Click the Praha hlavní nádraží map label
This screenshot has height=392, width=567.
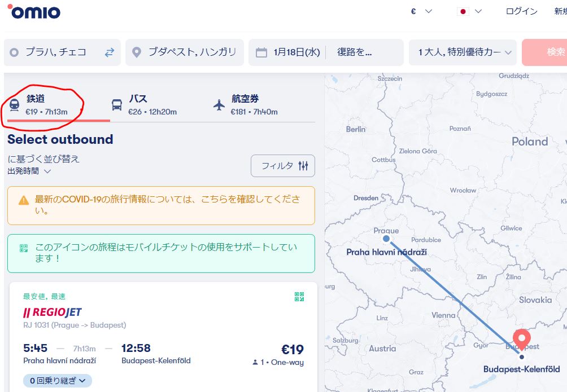pyautogui.click(x=386, y=252)
